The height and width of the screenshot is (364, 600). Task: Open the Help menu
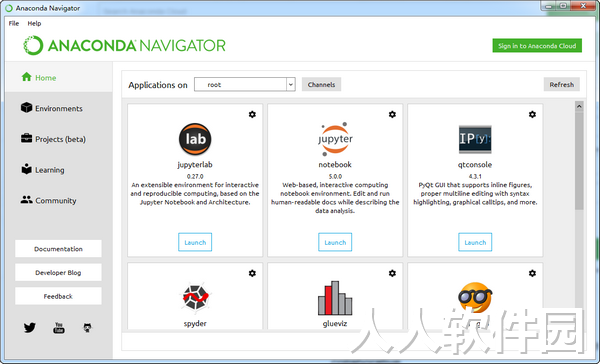(34, 23)
